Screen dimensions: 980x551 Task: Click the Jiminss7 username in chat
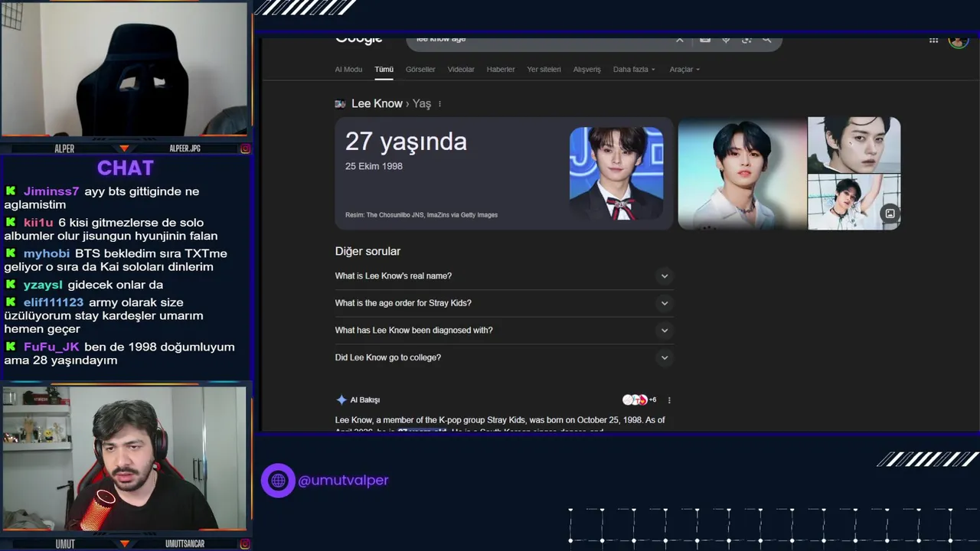click(51, 191)
